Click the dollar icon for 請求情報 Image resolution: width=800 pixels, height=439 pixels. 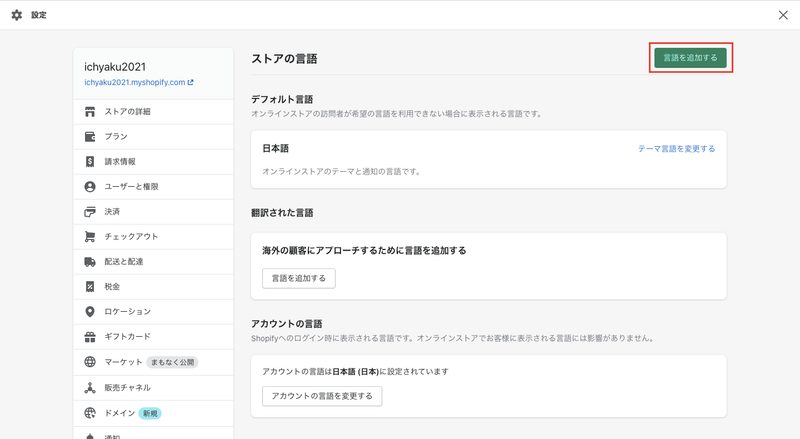pos(90,161)
